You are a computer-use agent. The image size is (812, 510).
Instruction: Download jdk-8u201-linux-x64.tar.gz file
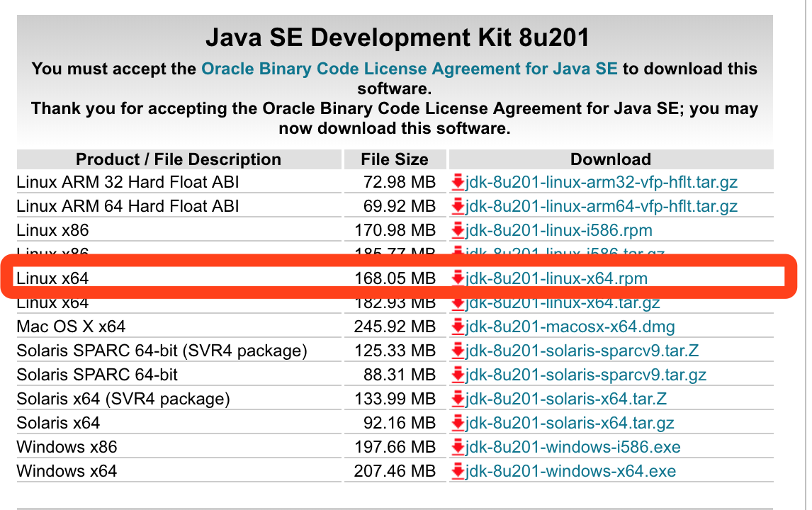(563, 303)
